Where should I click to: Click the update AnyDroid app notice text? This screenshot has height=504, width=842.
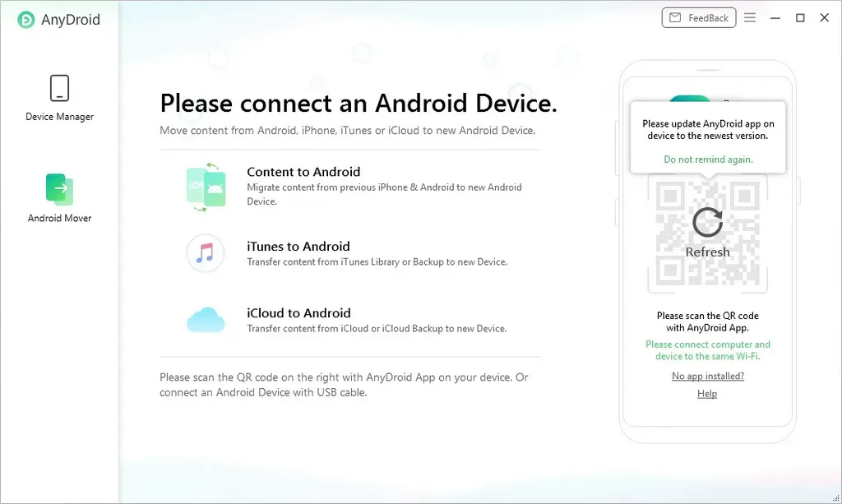(x=708, y=130)
